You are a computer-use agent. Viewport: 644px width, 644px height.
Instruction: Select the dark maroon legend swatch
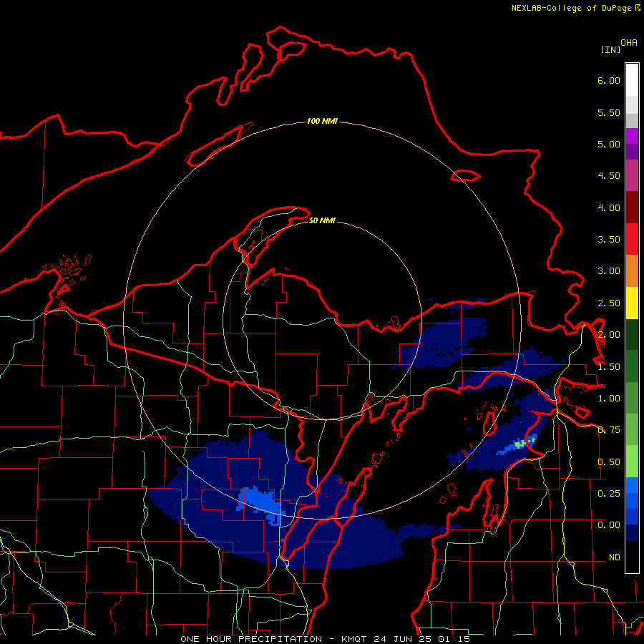632,208
